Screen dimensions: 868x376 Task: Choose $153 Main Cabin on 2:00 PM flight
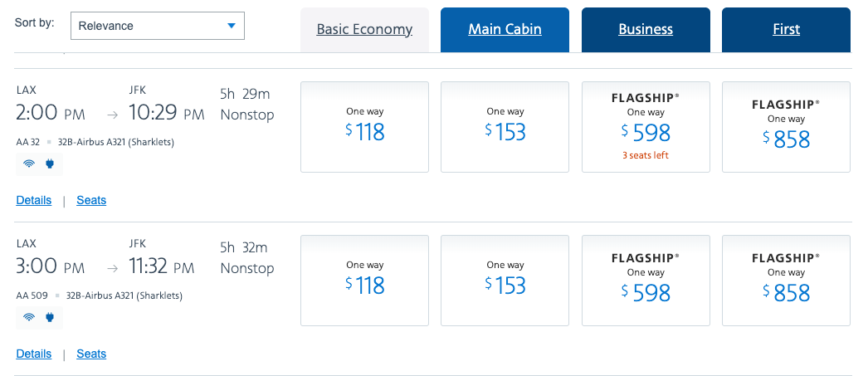pos(505,127)
